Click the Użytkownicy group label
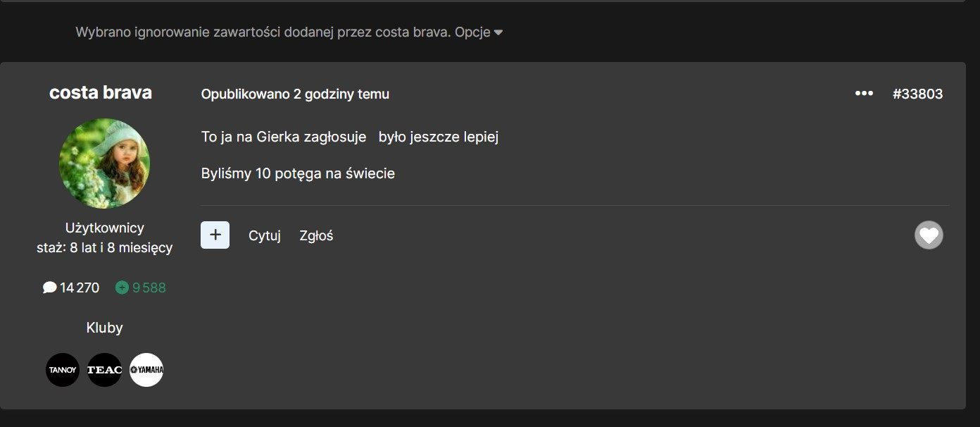The width and height of the screenshot is (980, 427). 104,228
